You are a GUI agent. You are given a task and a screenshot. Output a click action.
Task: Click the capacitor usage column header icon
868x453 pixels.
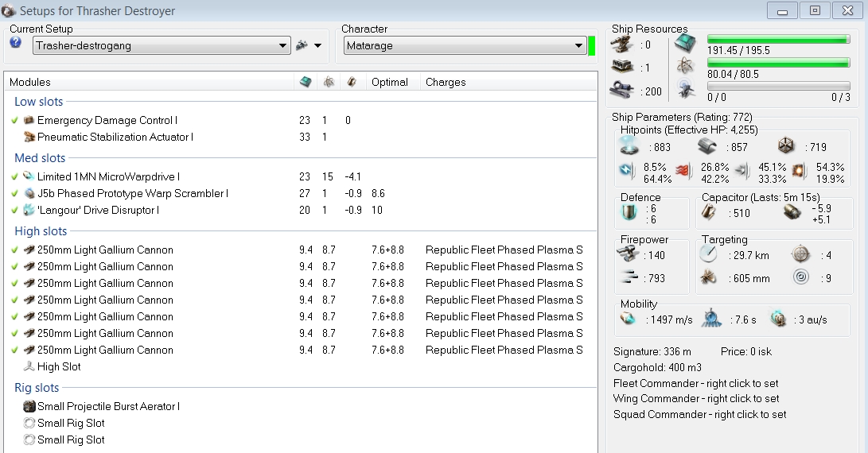(352, 82)
